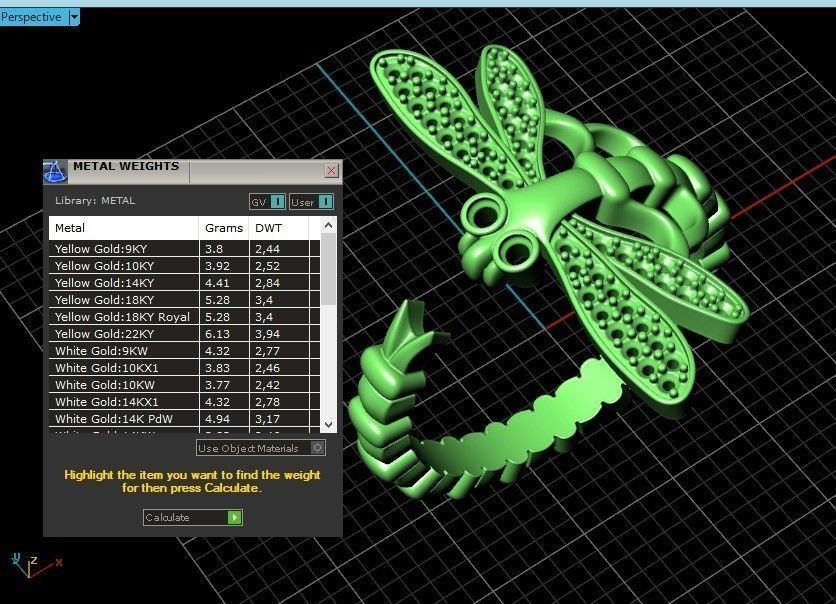Click the Metal Weights panel logo icon
Screen dimensions: 836x604
55,171
